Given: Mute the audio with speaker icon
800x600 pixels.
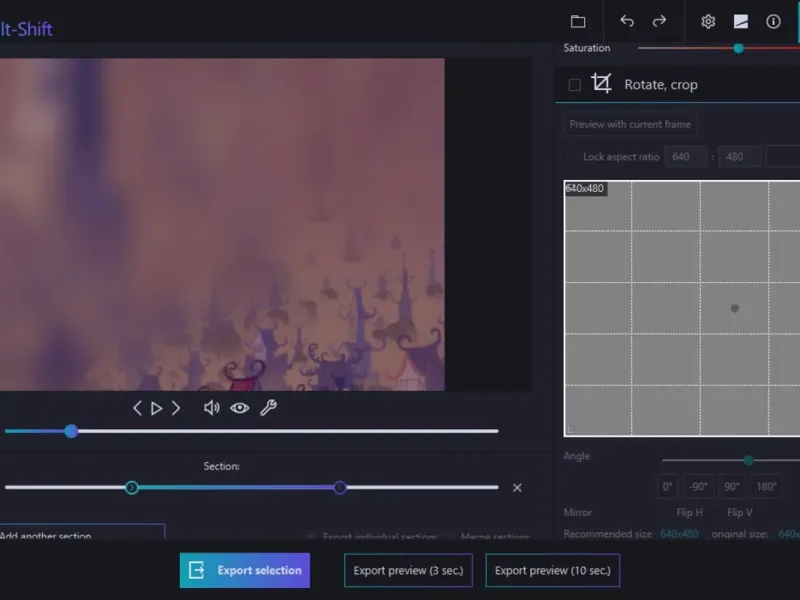Looking at the screenshot, I should [x=211, y=408].
